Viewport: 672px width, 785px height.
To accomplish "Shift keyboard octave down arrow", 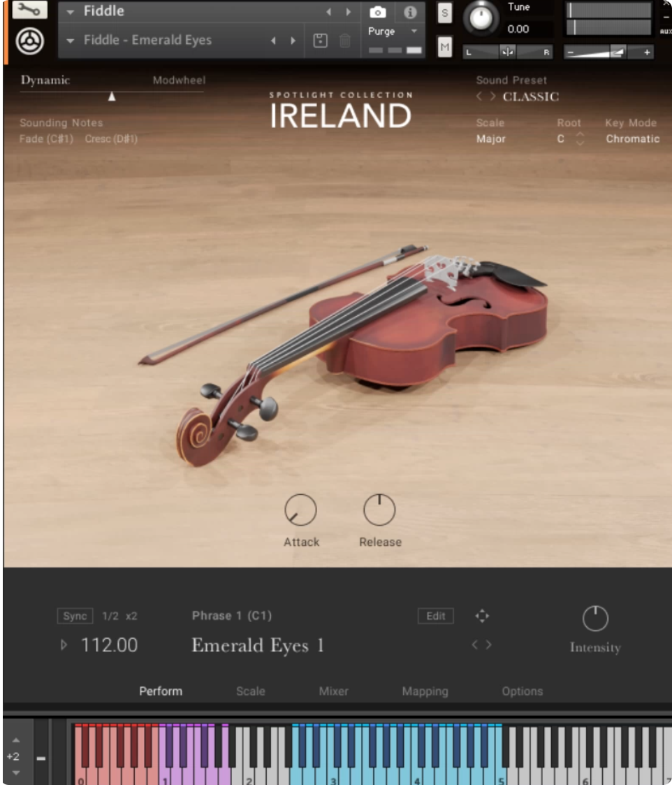I will pyautogui.click(x=16, y=773).
